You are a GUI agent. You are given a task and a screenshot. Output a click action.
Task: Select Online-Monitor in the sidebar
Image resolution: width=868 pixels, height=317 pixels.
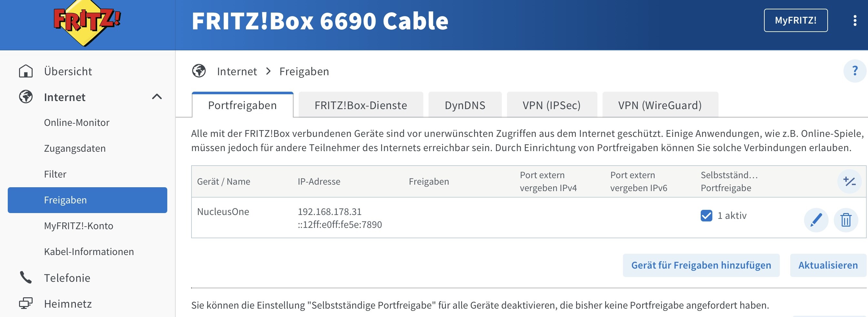(77, 123)
